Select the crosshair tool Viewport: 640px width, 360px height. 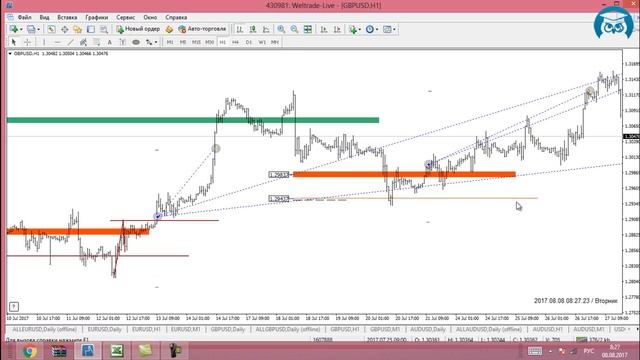tap(27, 42)
